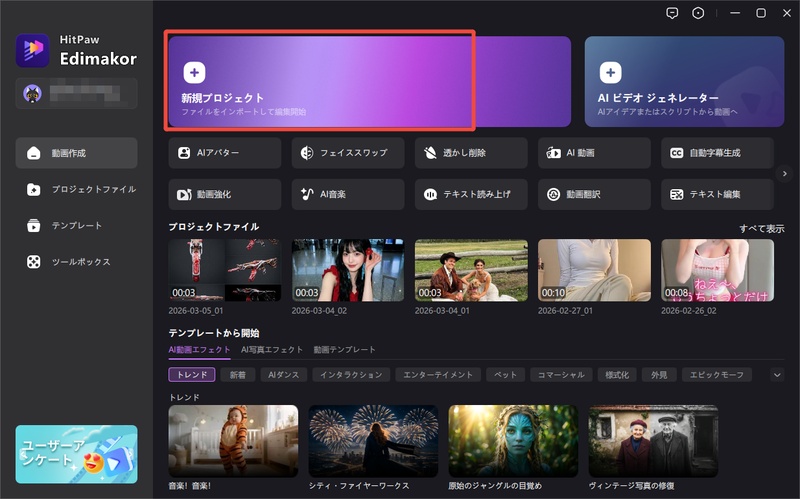Select the エピックモーフ category chip
Viewport: 800px width, 499px height.
click(717, 375)
